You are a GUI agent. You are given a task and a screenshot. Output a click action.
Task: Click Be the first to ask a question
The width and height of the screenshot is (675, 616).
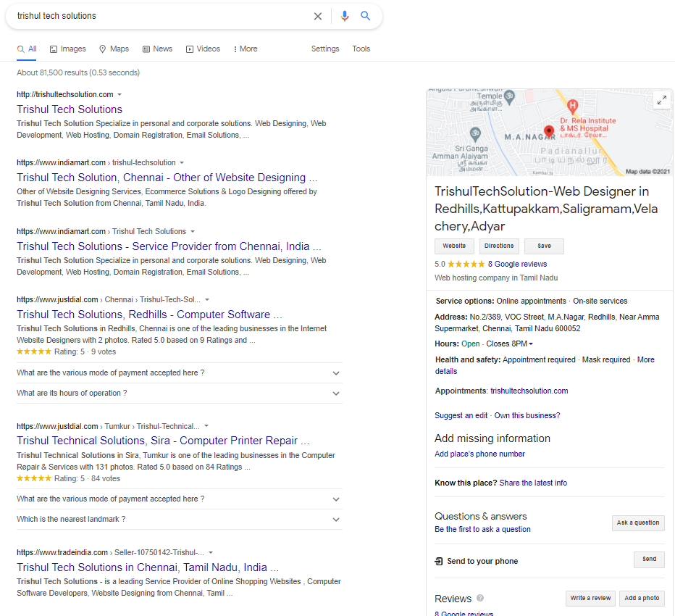[x=482, y=529]
